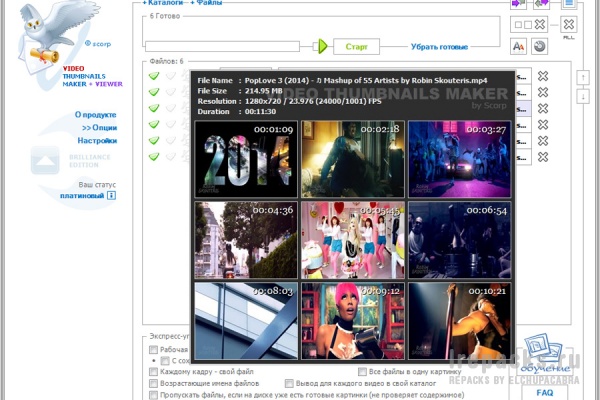Tick the Рабочая checkbox in the express section
The width and height of the screenshot is (600, 400).
click(x=153, y=349)
